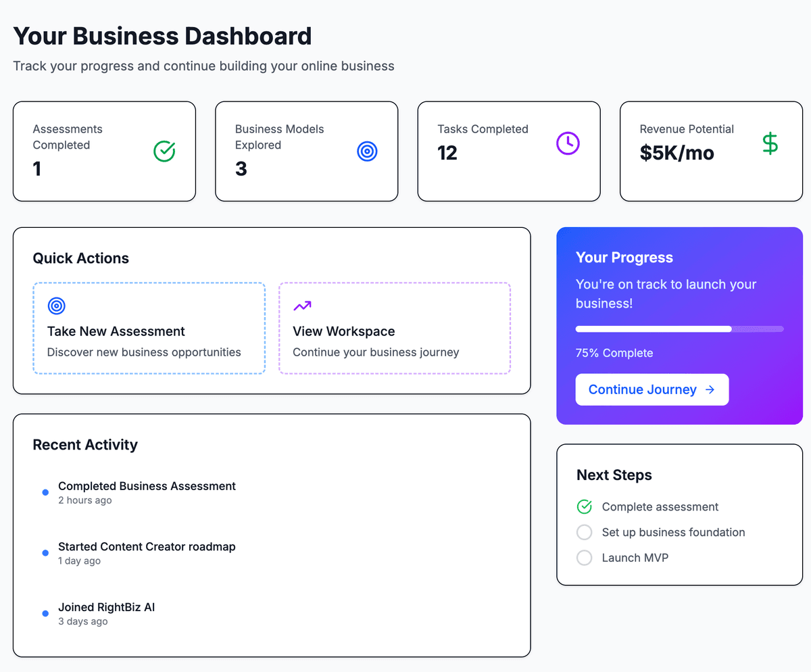This screenshot has height=672, width=811.
Task: Click the green checkmark icon on Assessments Completed card
Action: point(164,151)
